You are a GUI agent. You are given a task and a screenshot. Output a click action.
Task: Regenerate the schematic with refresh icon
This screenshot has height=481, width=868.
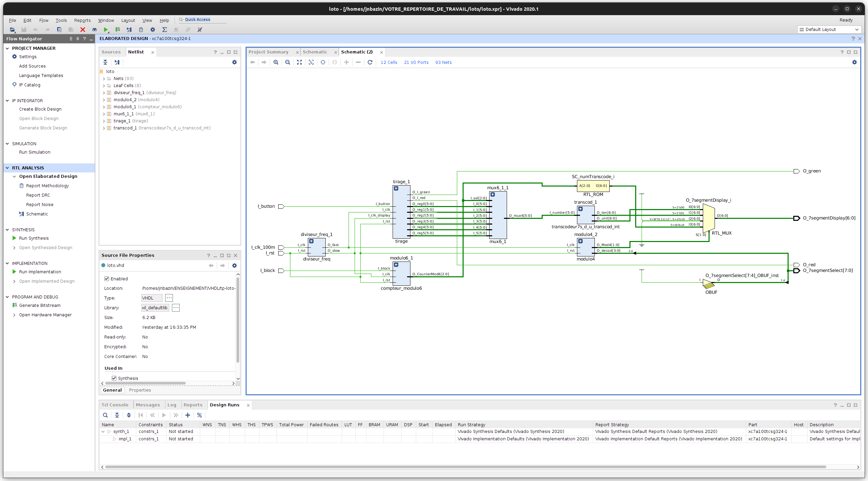[x=370, y=62]
